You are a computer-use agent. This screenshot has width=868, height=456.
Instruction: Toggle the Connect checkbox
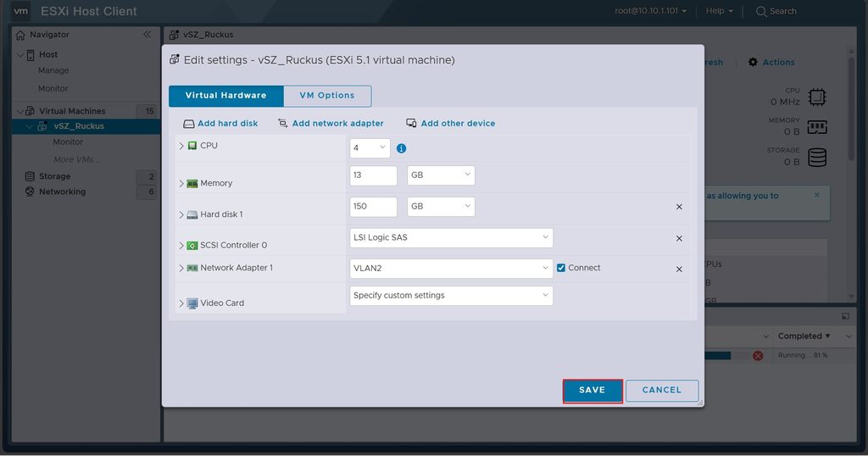point(561,268)
